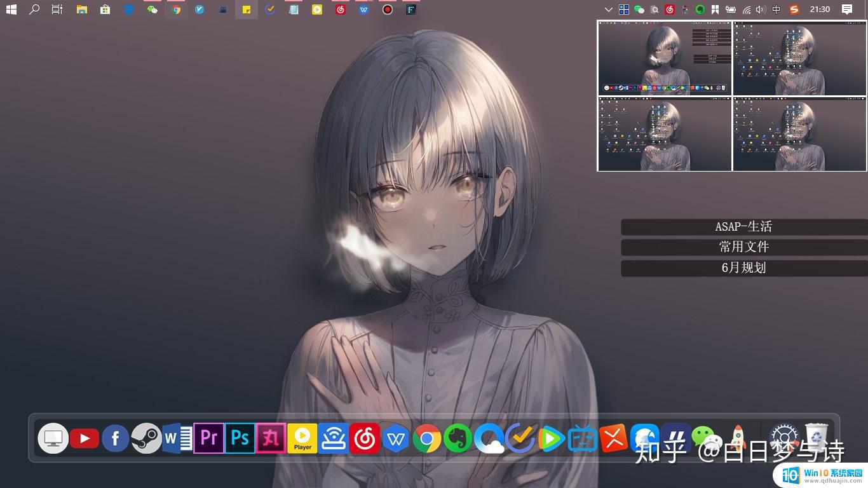Image resolution: width=868 pixels, height=488 pixels.
Task: Open Sticky Notes from the taskbar
Action: pyautogui.click(x=247, y=10)
